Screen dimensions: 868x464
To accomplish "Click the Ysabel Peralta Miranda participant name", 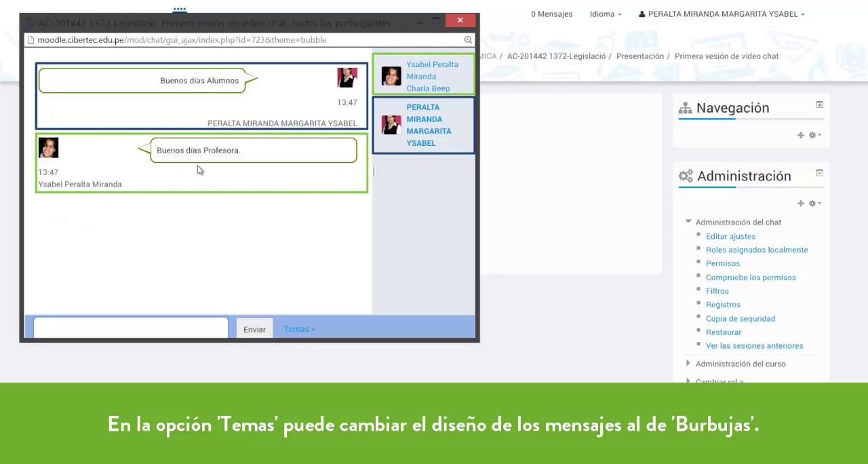I will 432,71.
